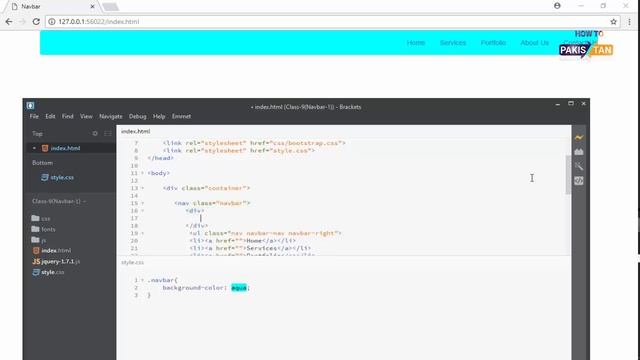Click the style.css pane header tab
Screen dimensions: 640x360
point(132,262)
